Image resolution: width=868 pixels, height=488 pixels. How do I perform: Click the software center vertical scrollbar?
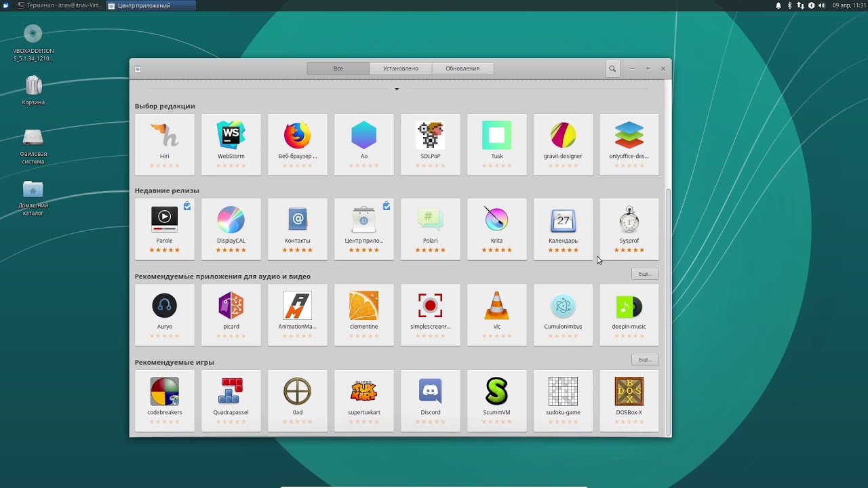[x=669, y=312]
